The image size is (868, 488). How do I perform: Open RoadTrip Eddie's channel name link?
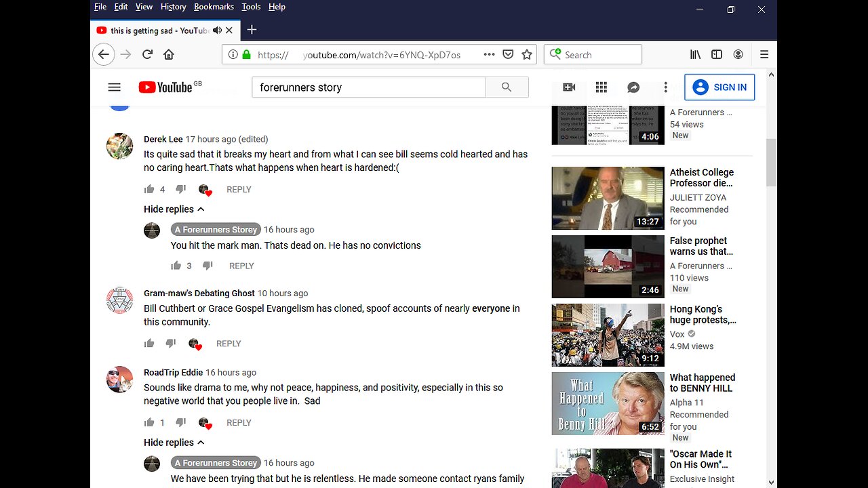[172, 373]
